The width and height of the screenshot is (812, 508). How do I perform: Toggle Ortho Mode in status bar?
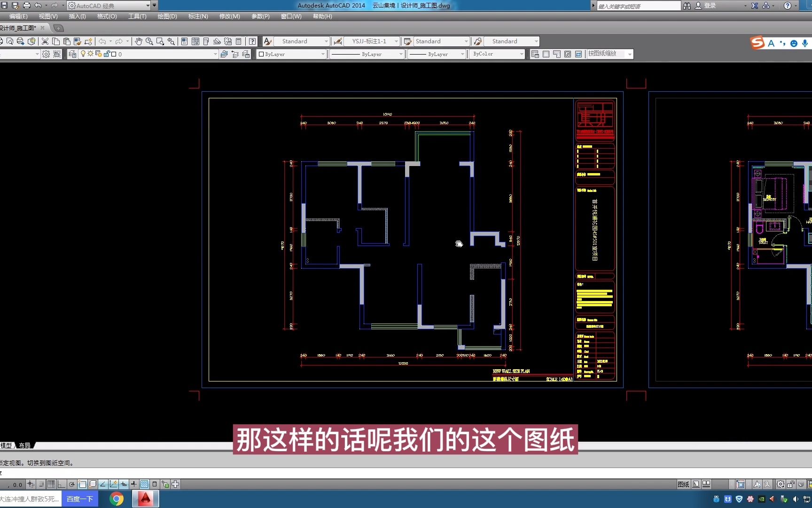coord(62,484)
